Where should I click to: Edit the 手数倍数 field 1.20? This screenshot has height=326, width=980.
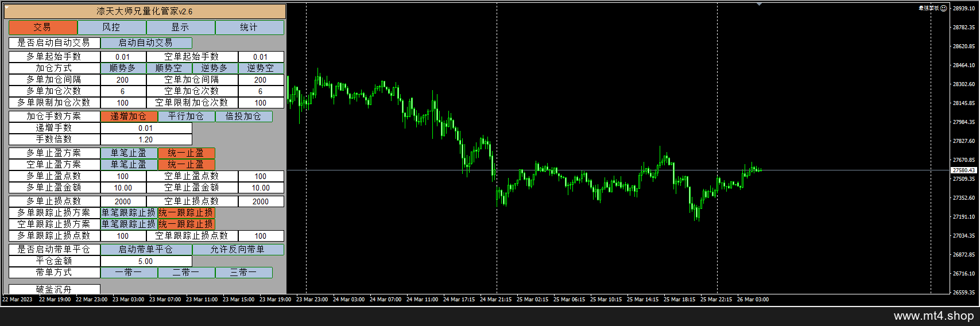[146, 139]
